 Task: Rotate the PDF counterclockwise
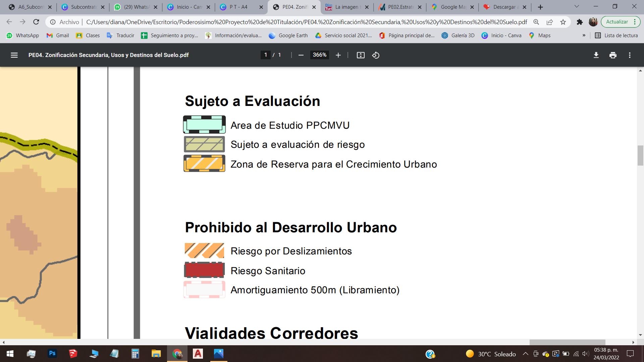(x=376, y=55)
